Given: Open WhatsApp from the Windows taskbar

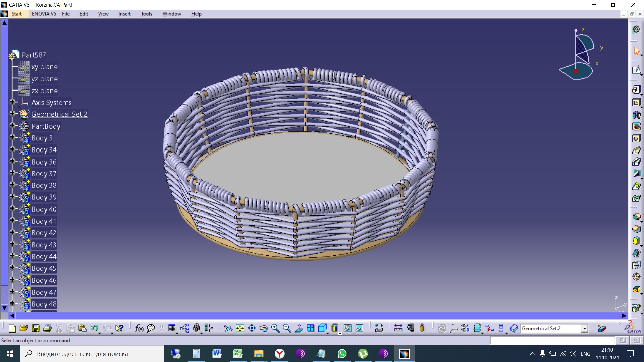Looking at the screenshot, I should (342, 354).
